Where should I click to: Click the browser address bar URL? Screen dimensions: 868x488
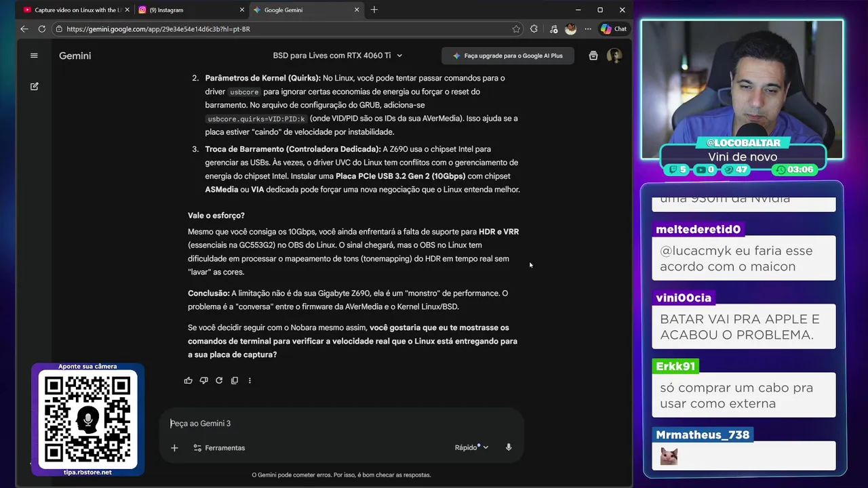click(x=158, y=29)
